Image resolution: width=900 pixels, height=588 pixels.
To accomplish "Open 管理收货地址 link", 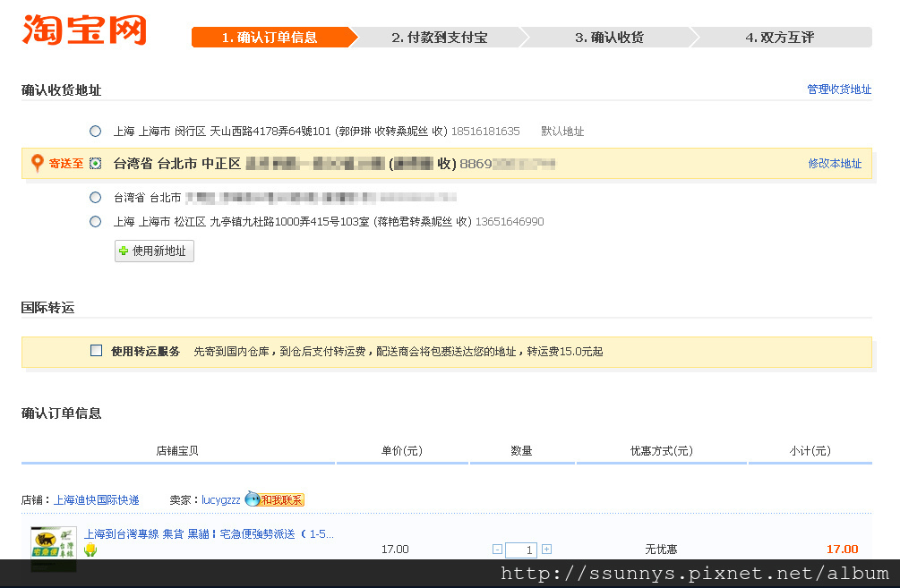I will tap(838, 89).
